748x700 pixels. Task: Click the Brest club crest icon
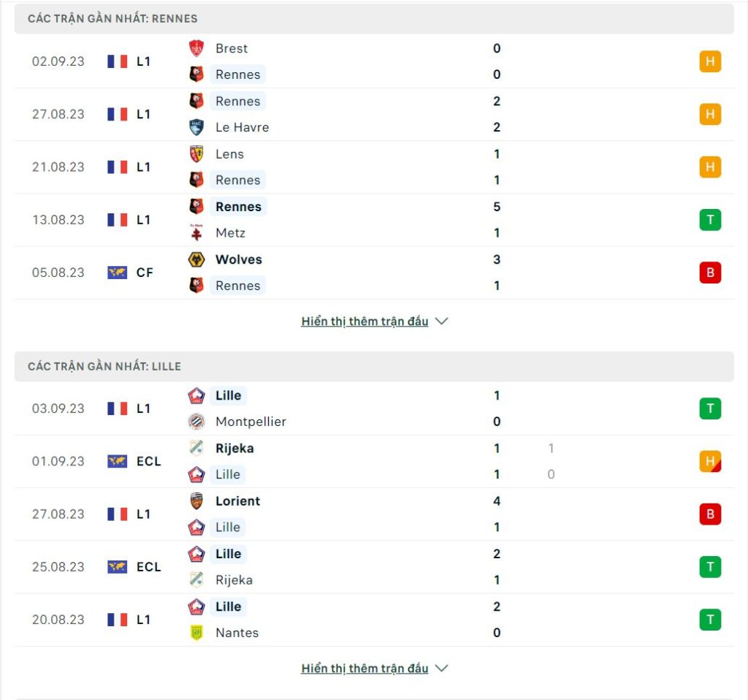point(196,48)
